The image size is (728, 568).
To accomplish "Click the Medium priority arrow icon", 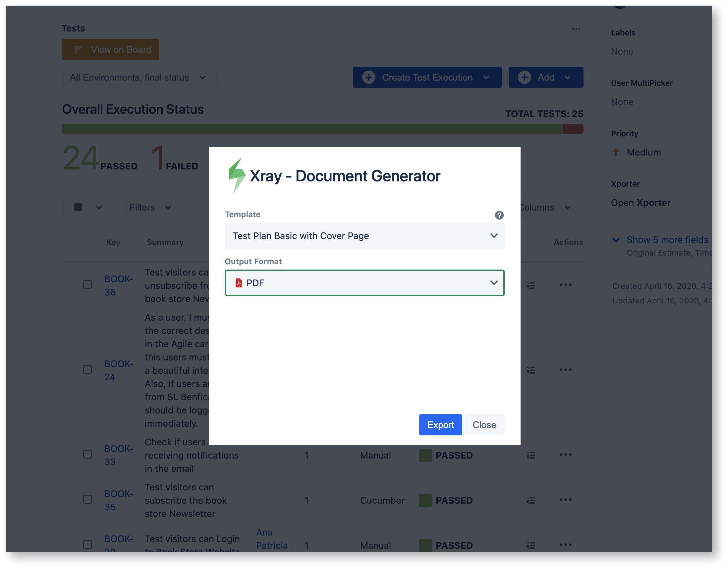I will click(616, 153).
